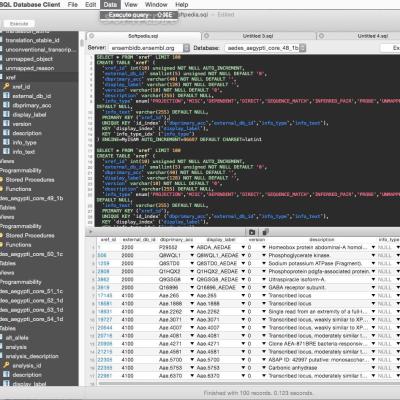This screenshot has width=400, height=400.
Task: Click the folder export icon above results
Action: click(x=252, y=232)
